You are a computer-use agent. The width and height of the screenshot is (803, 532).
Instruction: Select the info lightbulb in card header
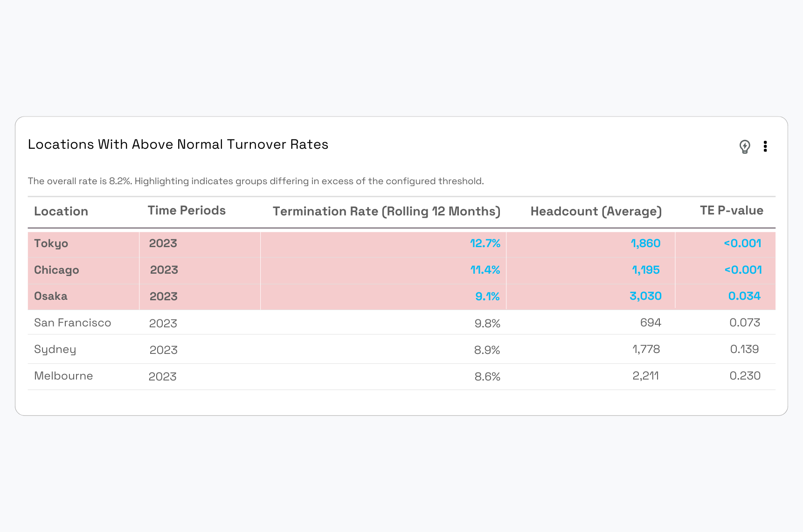coord(745,146)
